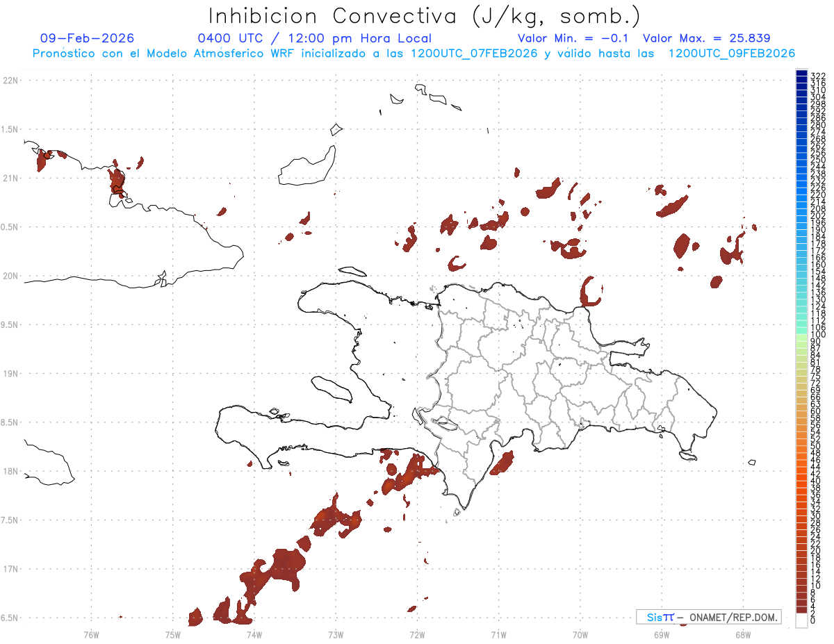Click the '0' colorbar value at bottom
Image resolution: width=834 pixels, height=644 pixels.
(x=813, y=620)
